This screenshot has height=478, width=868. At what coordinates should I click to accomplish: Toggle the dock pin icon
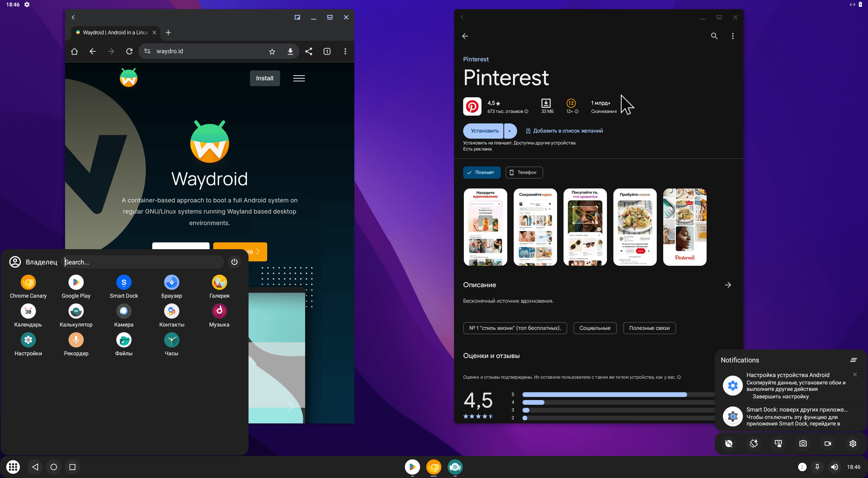pos(817,467)
